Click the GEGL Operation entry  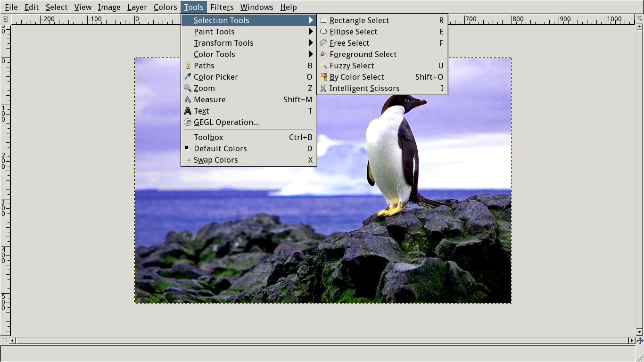[226, 122]
